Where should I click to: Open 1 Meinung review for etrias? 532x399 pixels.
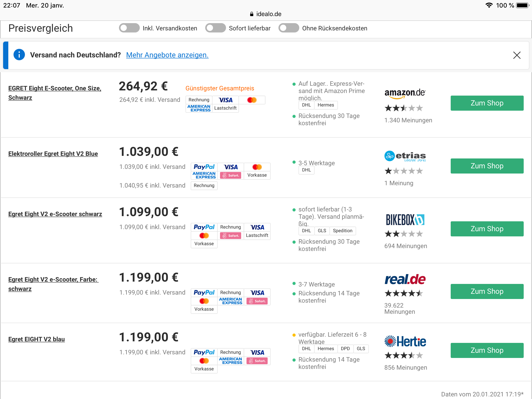(x=399, y=183)
